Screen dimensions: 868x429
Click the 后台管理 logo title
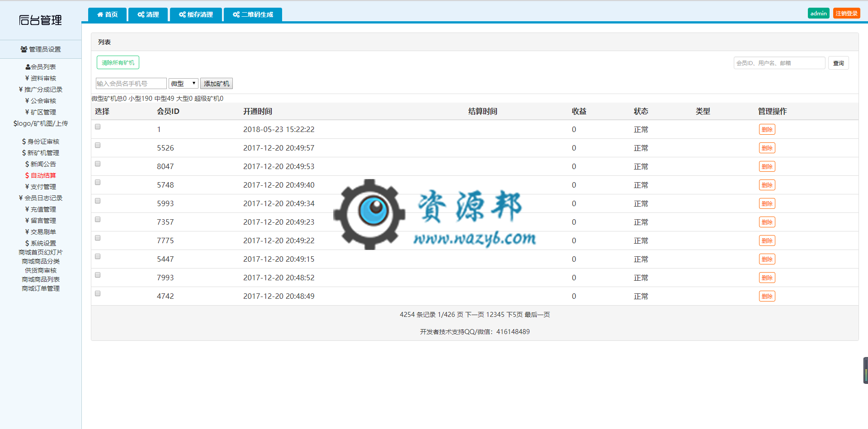tap(40, 20)
